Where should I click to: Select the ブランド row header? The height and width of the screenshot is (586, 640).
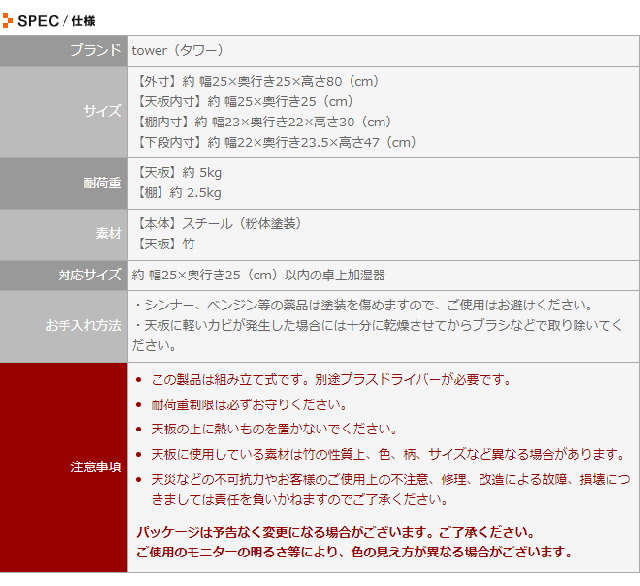[96, 51]
